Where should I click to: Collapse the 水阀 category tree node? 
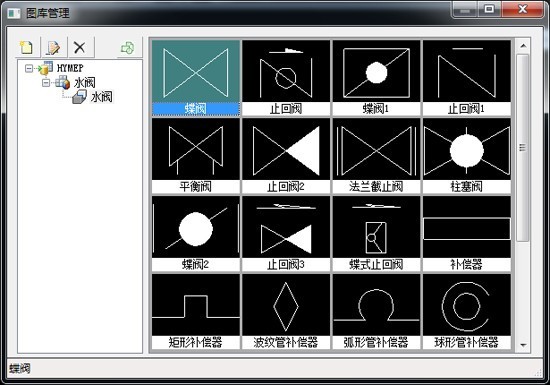click(46, 83)
